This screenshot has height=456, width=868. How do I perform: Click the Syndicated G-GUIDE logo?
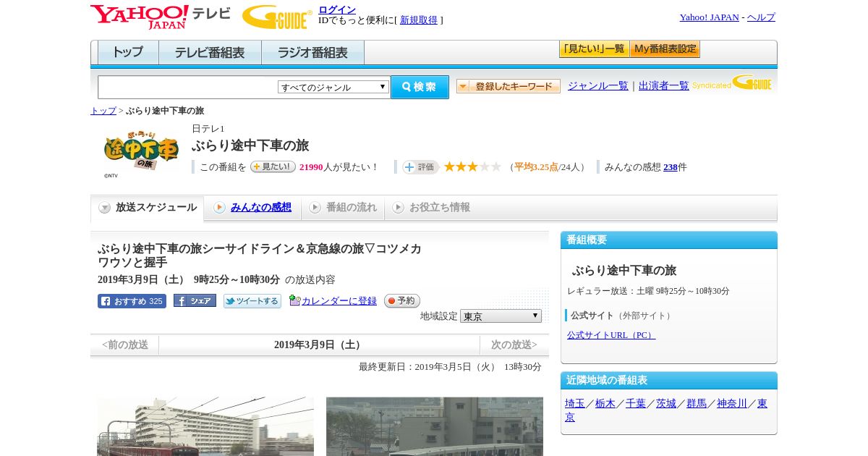point(732,83)
